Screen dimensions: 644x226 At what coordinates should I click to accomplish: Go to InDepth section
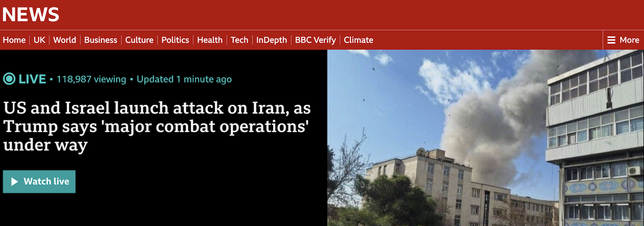click(272, 40)
